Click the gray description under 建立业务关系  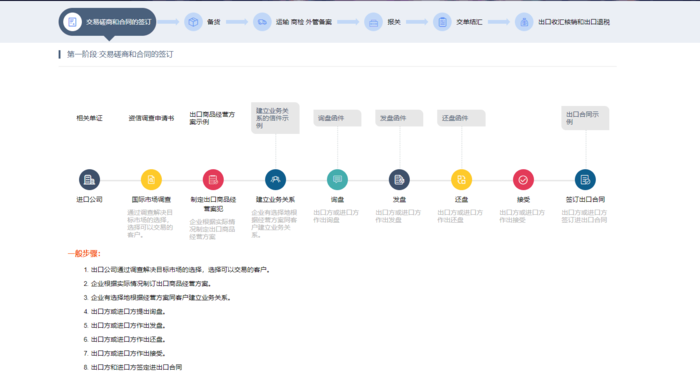pyautogui.click(x=275, y=223)
